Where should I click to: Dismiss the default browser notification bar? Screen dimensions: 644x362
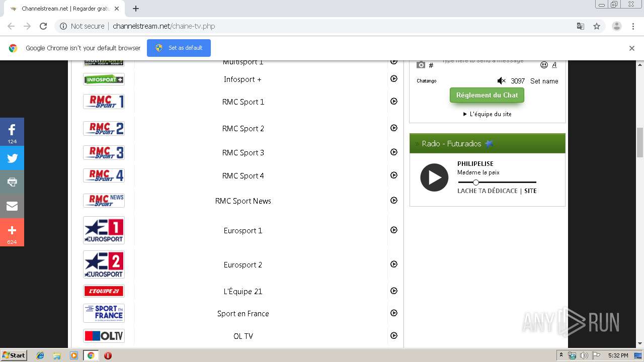click(x=632, y=48)
